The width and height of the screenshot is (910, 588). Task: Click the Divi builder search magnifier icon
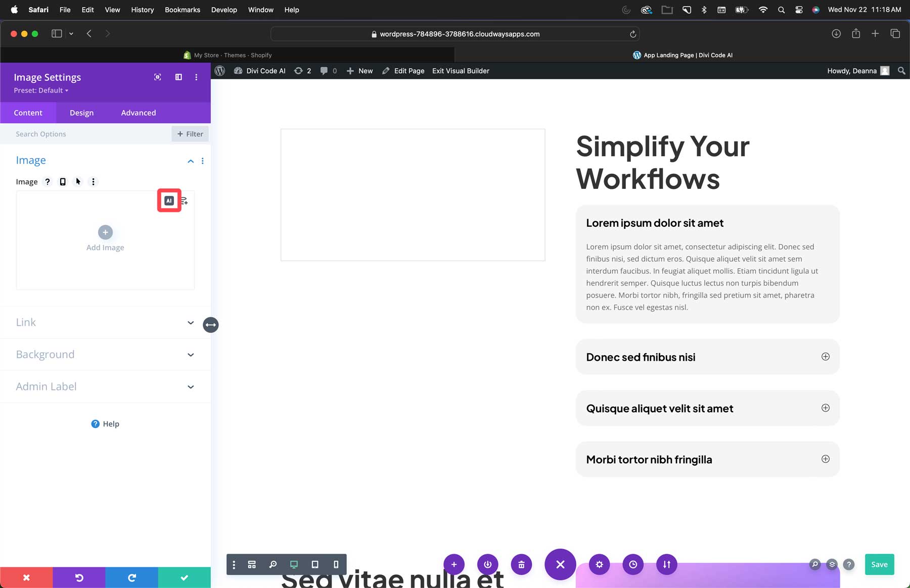pos(814,564)
